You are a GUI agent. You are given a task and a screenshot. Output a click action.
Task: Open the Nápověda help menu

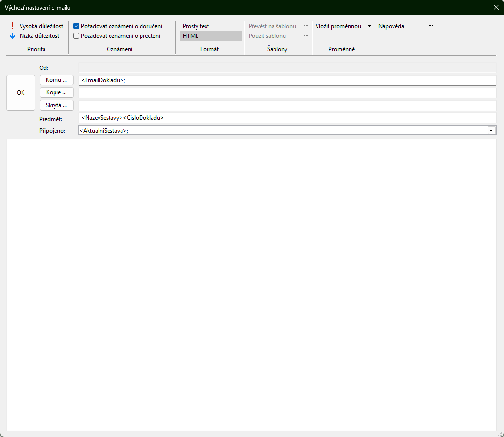[x=391, y=26]
